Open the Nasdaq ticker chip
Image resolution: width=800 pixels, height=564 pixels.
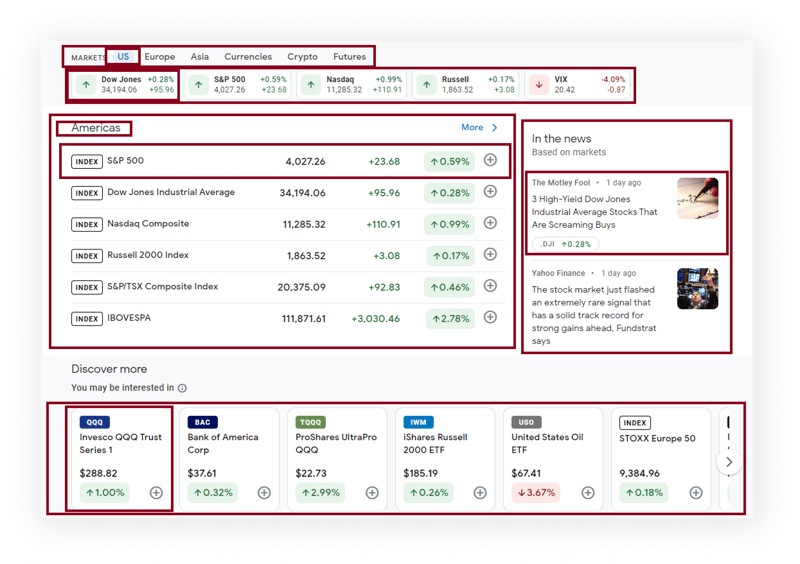pyautogui.click(x=351, y=85)
